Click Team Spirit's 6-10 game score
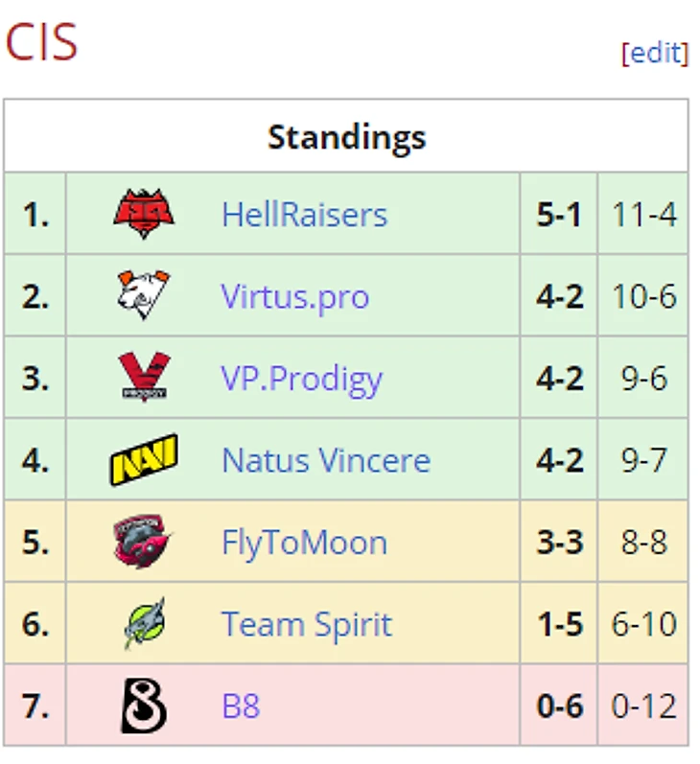Viewport: 700px width, 764px height. [643, 624]
